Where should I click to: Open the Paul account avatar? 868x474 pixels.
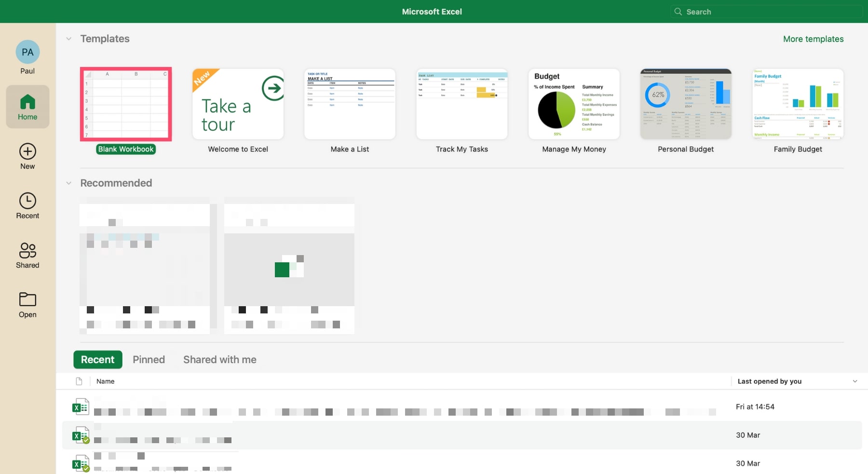[x=27, y=52]
